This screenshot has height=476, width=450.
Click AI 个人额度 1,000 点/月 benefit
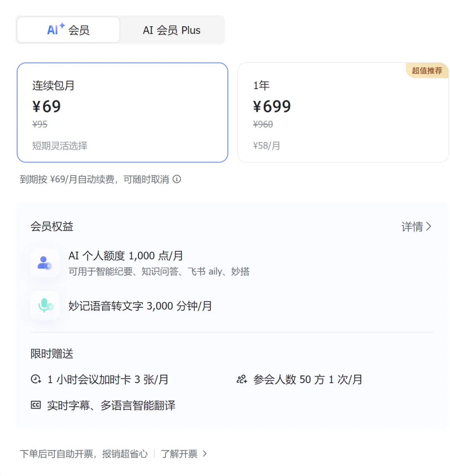[x=126, y=256]
